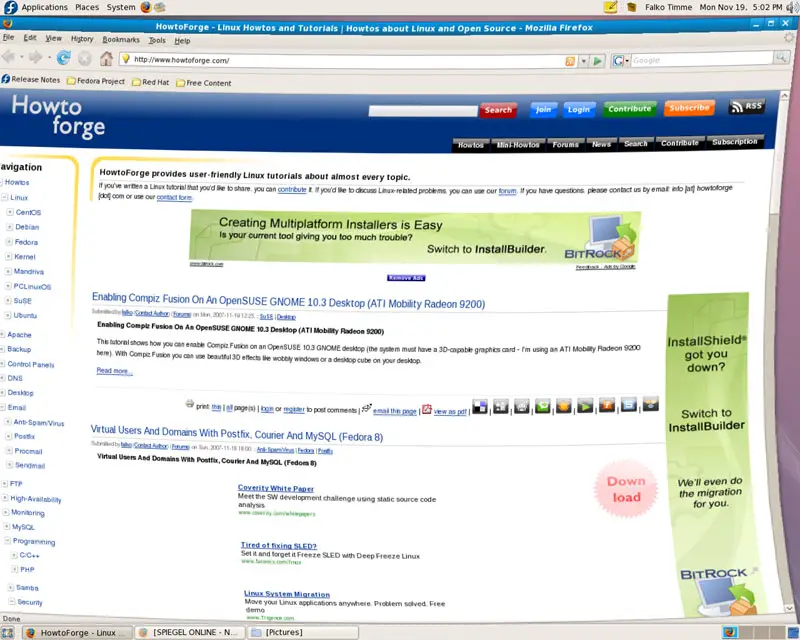Screen dimensions: 800x640
Task: Click the lightbulb site icon in address bar
Action: pos(126,59)
